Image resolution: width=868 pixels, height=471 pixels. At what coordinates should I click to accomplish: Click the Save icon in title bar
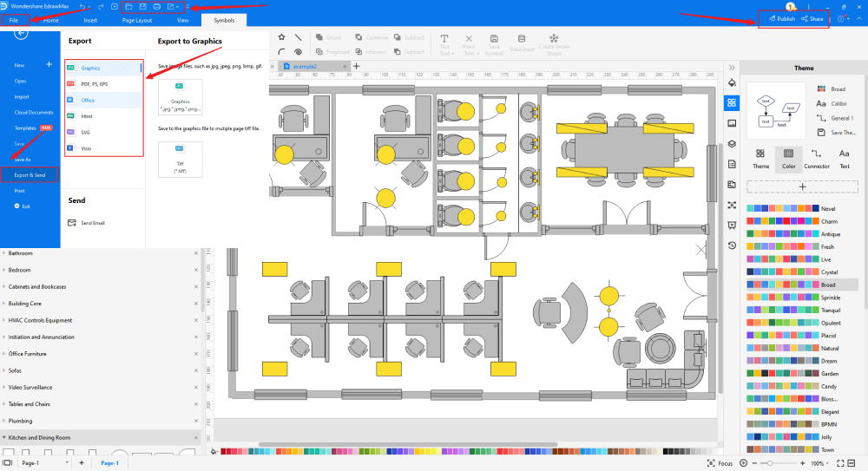[143, 6]
